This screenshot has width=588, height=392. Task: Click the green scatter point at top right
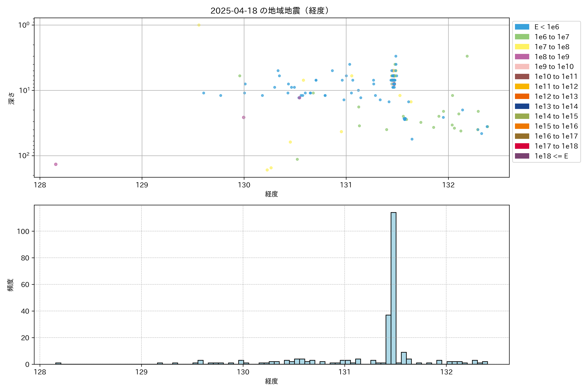(x=467, y=56)
